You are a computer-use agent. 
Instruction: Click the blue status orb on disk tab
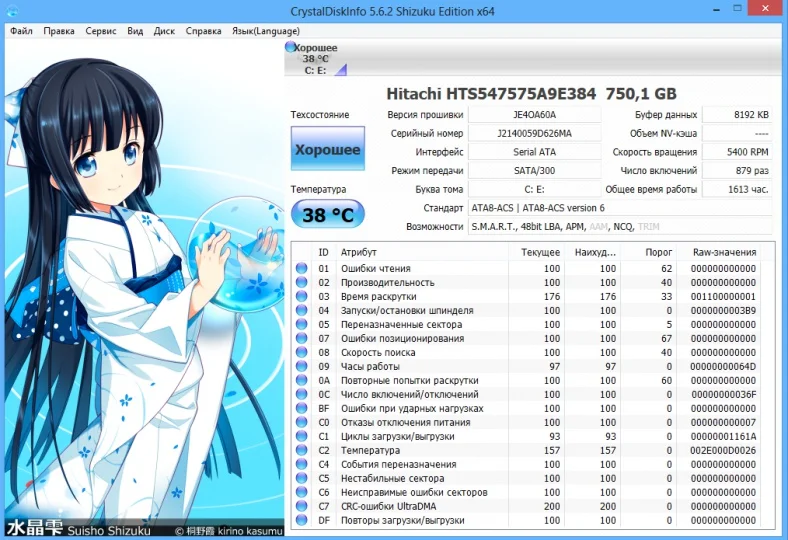click(x=290, y=47)
